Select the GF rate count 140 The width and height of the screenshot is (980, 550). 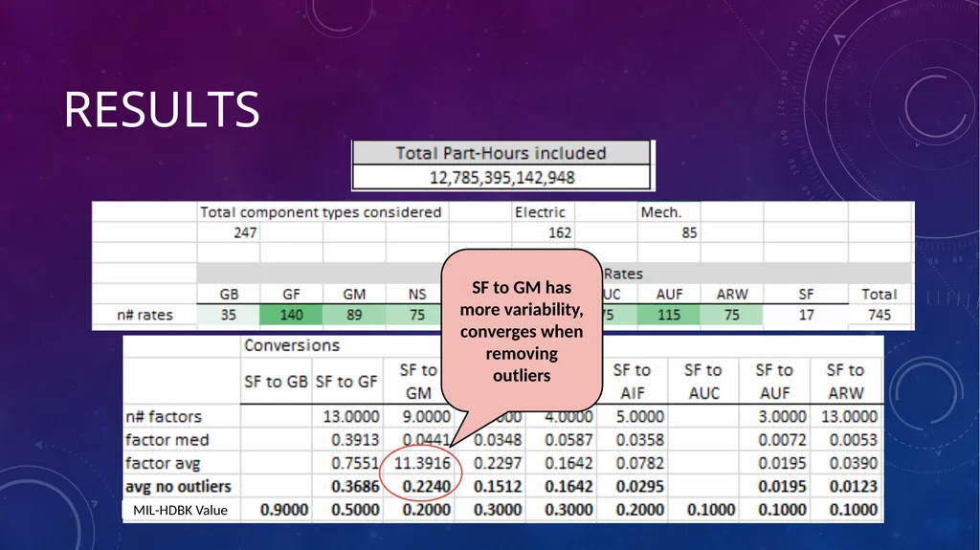(291, 315)
